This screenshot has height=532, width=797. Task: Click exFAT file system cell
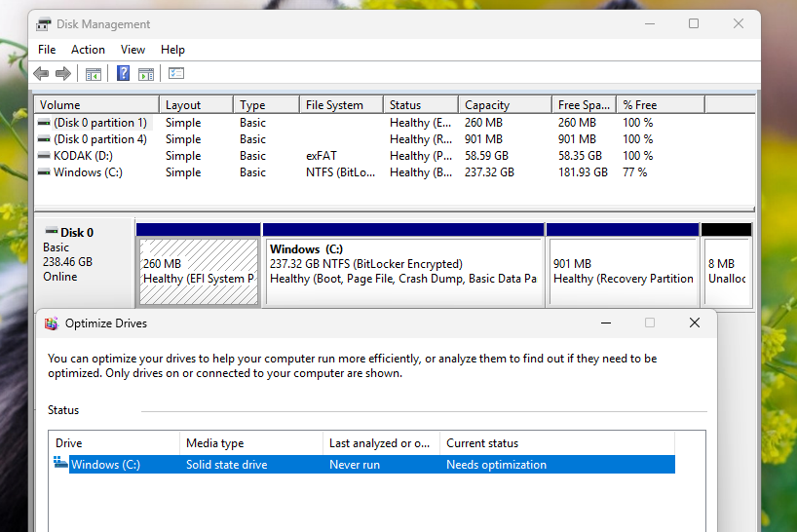tap(322, 156)
